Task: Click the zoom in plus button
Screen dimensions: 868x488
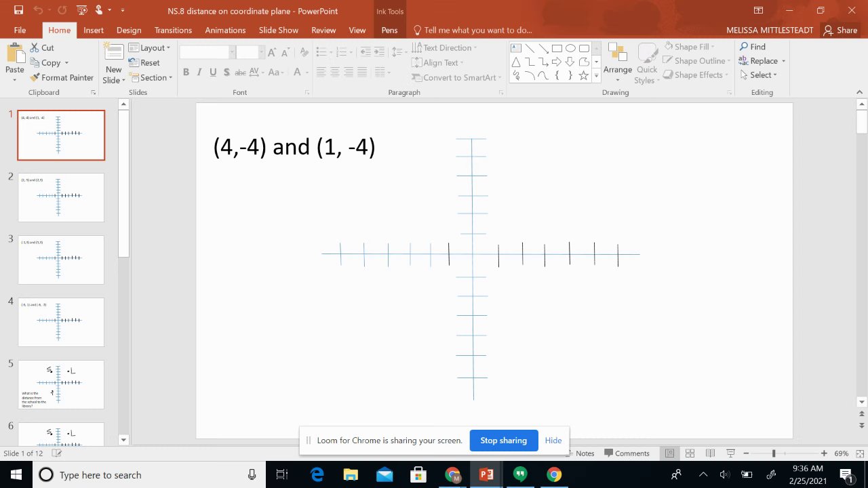Action: pos(824,453)
